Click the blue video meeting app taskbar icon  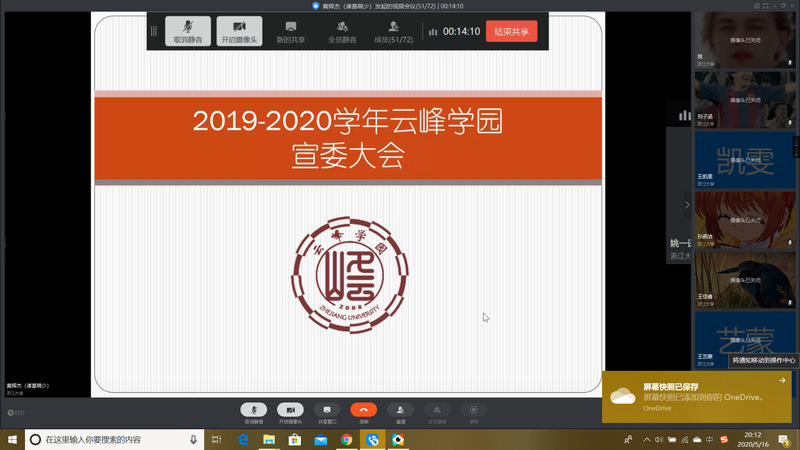pyautogui.click(x=372, y=439)
